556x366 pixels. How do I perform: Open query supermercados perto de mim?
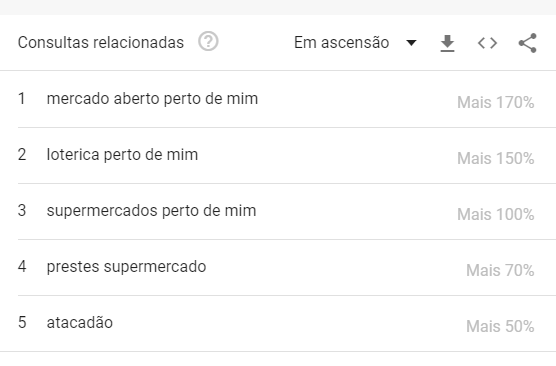tap(151, 211)
